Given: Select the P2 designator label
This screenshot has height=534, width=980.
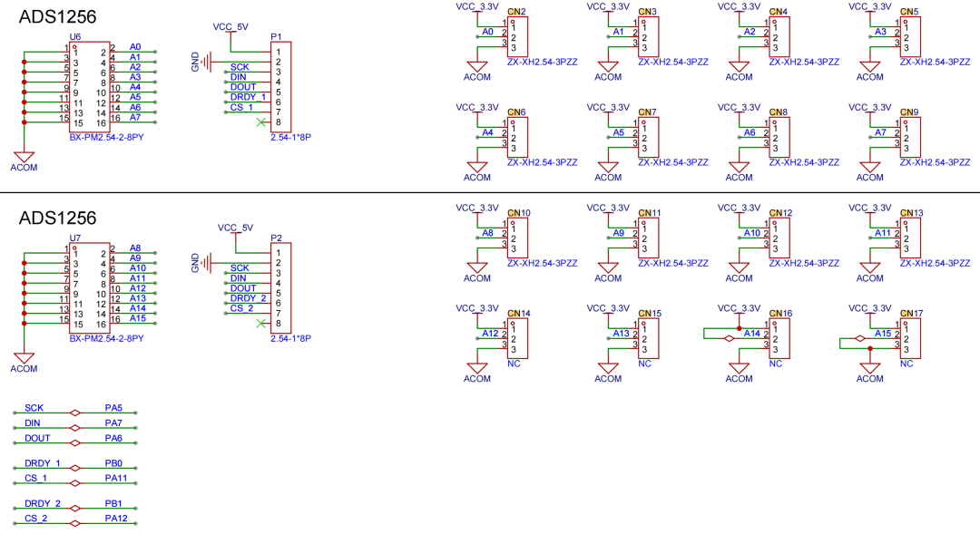Looking at the screenshot, I should [x=276, y=238].
